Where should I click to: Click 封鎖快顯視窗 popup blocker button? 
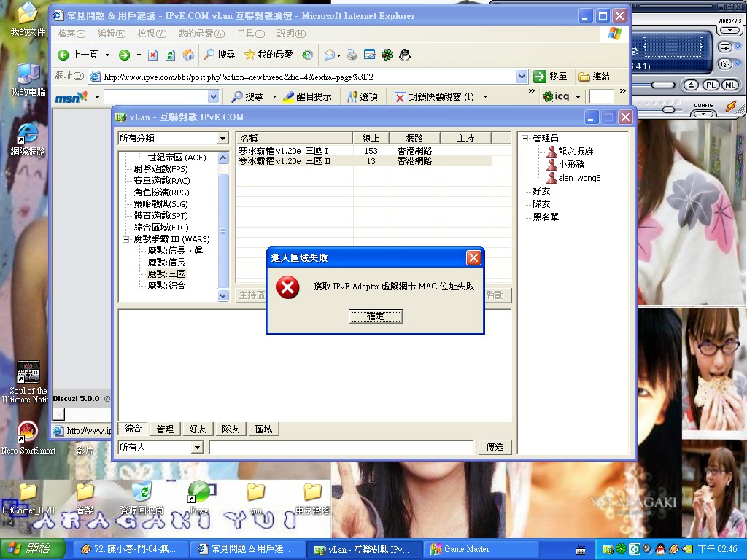pos(435,97)
